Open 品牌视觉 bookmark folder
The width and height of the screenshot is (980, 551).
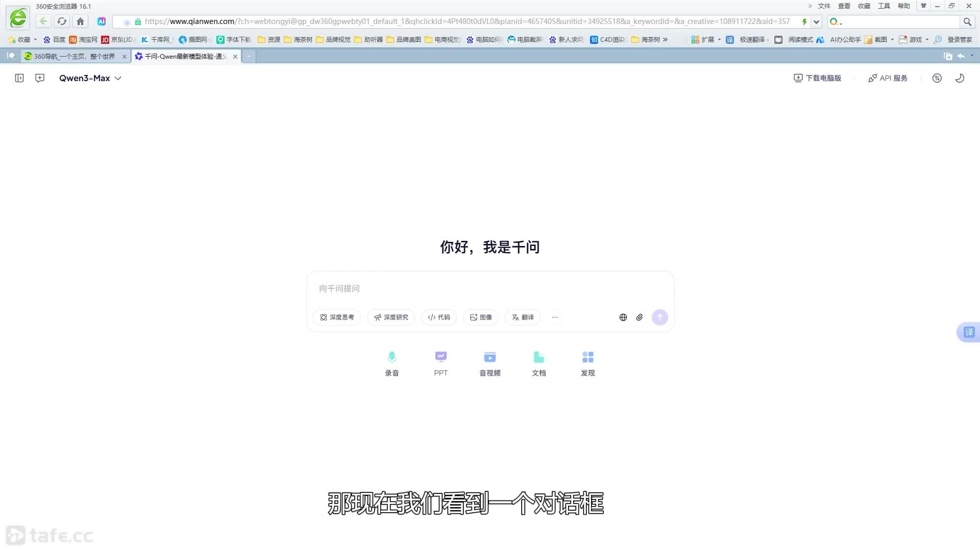tap(333, 39)
